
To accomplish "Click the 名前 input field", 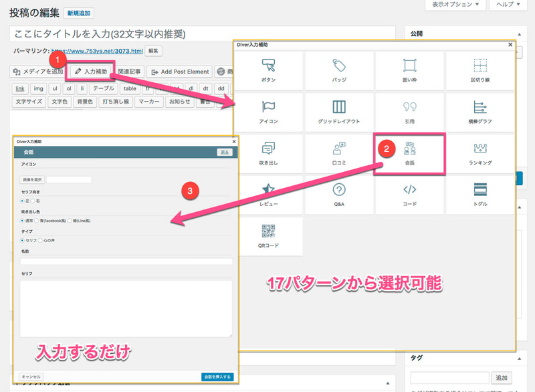I will [126, 261].
